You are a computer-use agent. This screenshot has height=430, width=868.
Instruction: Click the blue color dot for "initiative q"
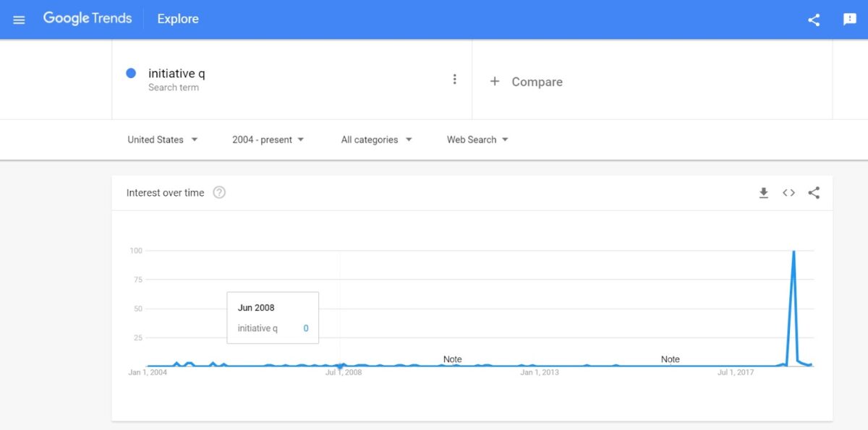[x=131, y=73]
